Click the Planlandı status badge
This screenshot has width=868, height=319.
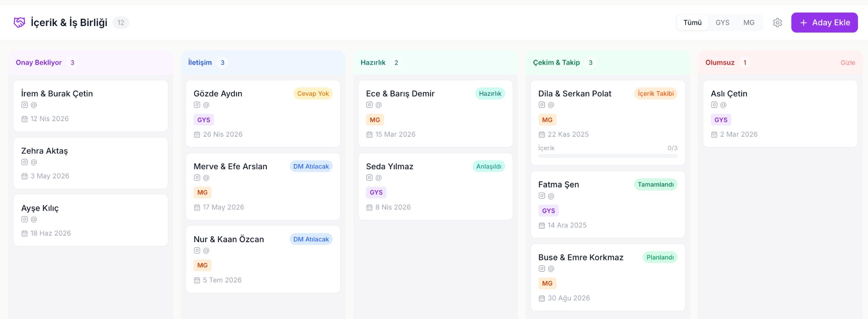660,258
